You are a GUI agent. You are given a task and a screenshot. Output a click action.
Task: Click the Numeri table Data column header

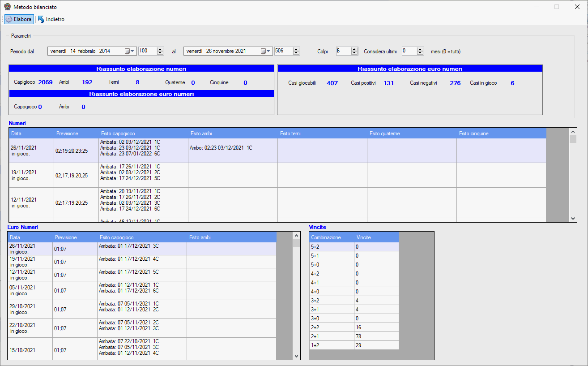click(31, 133)
